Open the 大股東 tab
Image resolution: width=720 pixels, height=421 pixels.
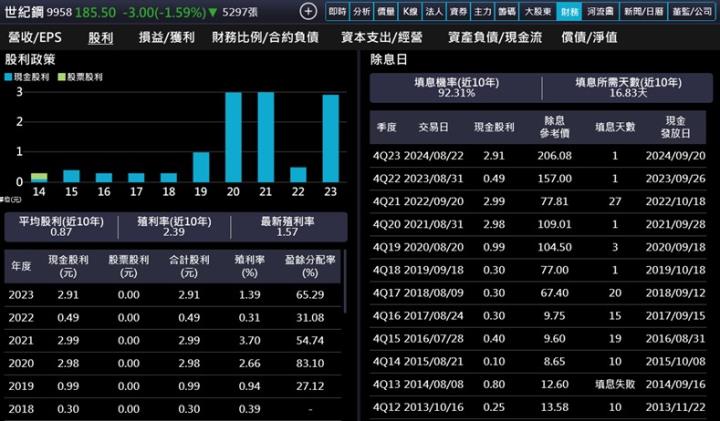point(537,11)
